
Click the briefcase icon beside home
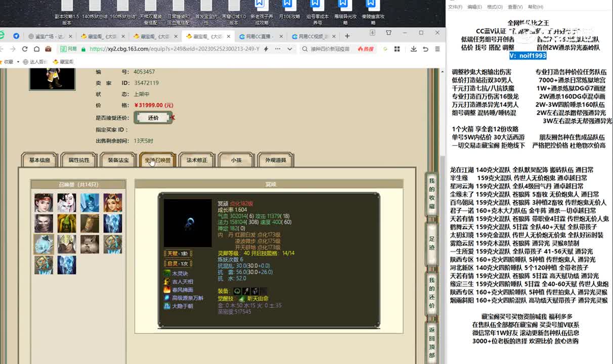pyautogui.click(x=48, y=49)
